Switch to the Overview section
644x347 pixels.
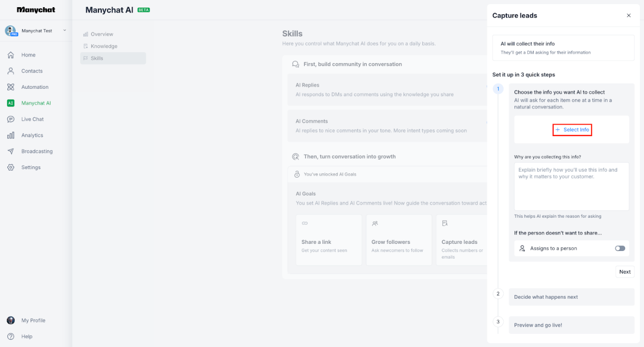tap(101, 33)
